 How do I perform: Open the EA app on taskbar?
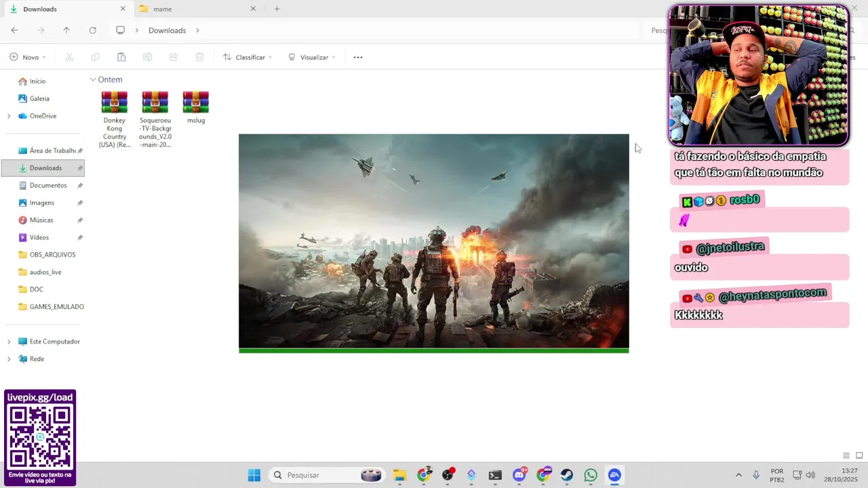[614, 475]
